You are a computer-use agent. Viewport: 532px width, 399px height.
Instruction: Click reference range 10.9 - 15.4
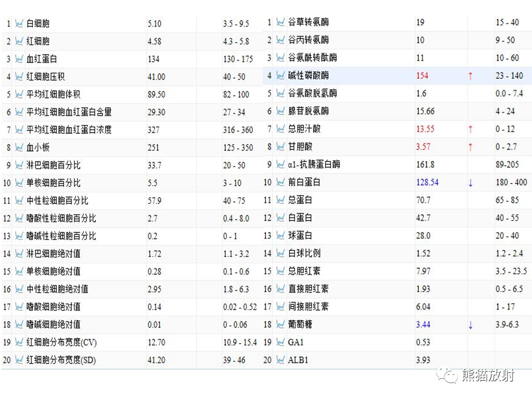point(240,342)
